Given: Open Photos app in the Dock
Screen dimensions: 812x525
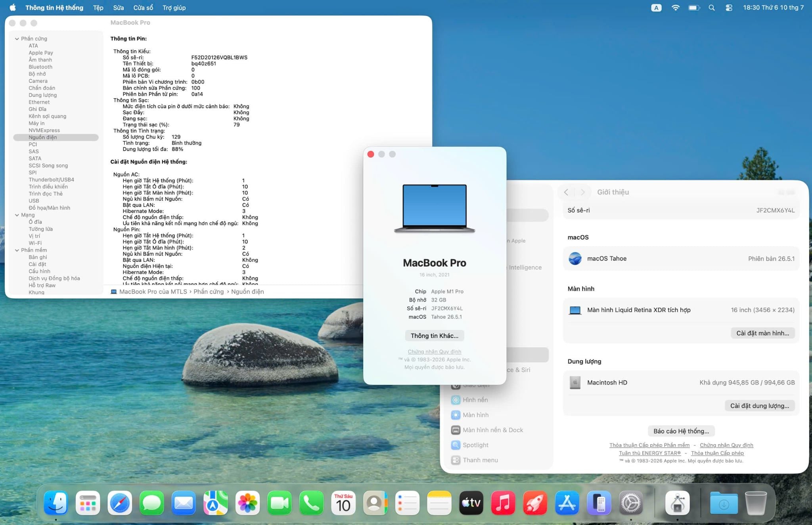Looking at the screenshot, I should [247, 503].
